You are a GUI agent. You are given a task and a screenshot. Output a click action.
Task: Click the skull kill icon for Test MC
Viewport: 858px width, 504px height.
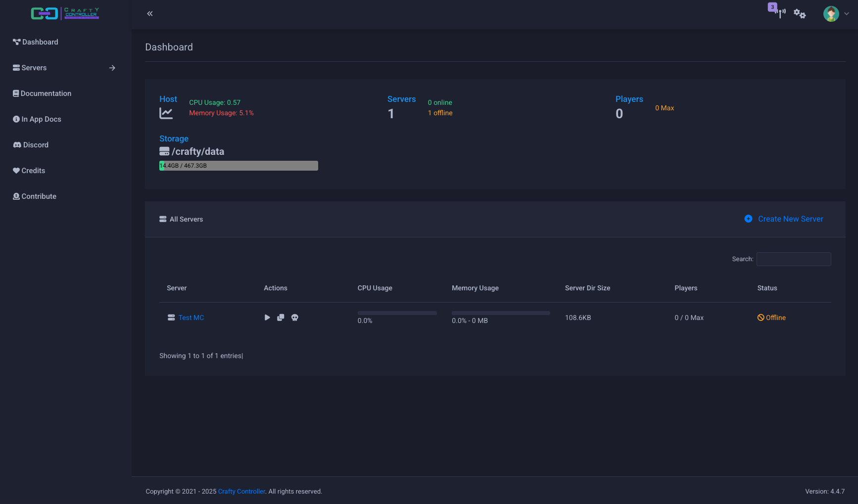295,318
